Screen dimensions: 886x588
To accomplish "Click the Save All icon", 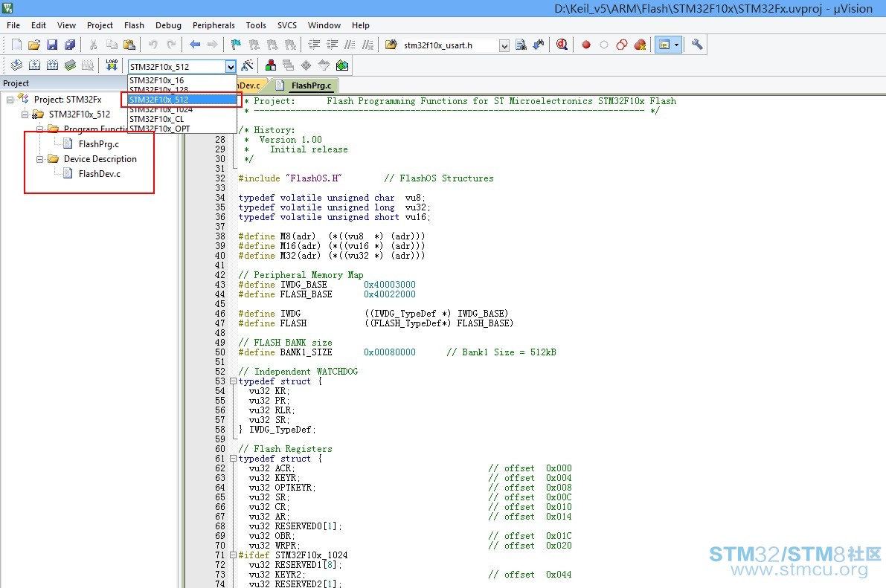I will coord(70,45).
